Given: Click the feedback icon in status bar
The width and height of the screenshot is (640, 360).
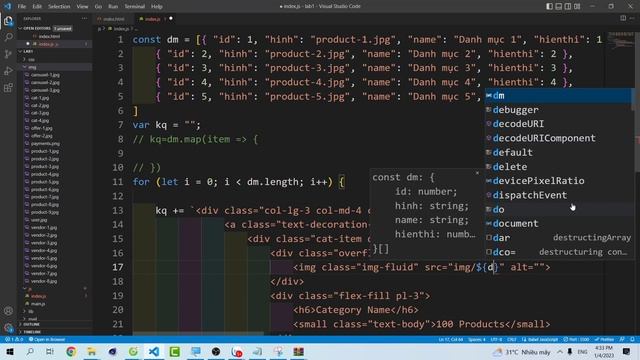Looking at the screenshot, I should 622,339.
